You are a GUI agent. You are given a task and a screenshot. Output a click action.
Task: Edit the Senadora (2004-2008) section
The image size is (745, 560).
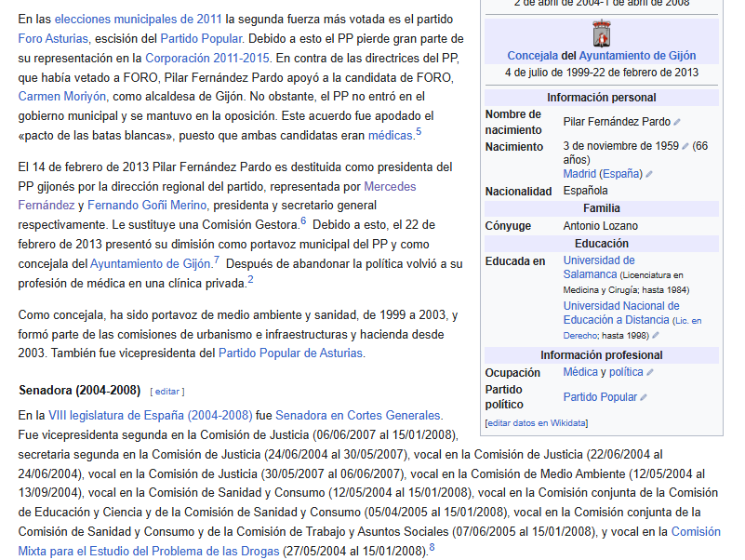click(x=167, y=392)
